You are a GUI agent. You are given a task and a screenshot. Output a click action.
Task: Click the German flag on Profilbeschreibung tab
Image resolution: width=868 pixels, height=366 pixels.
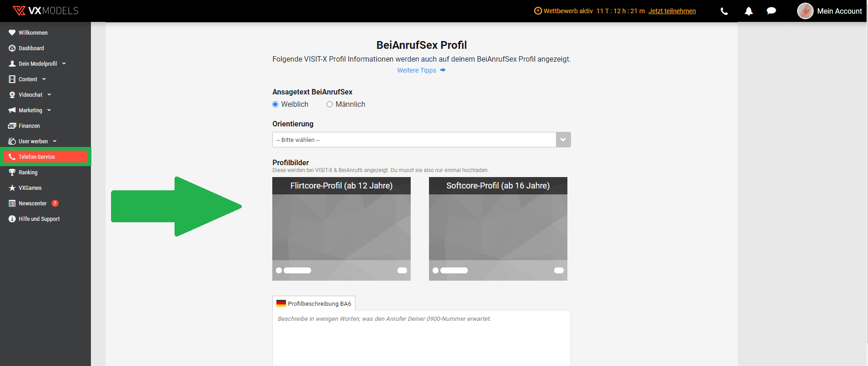pos(281,303)
